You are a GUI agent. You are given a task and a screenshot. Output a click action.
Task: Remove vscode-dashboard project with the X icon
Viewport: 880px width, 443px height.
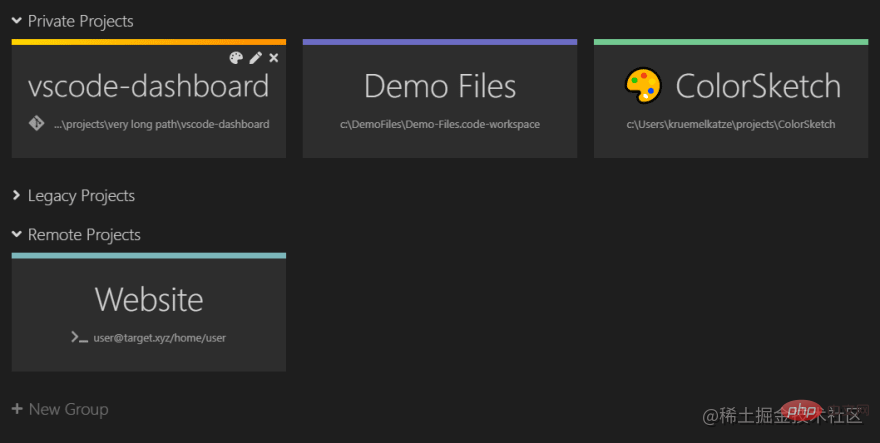pyautogui.click(x=274, y=58)
